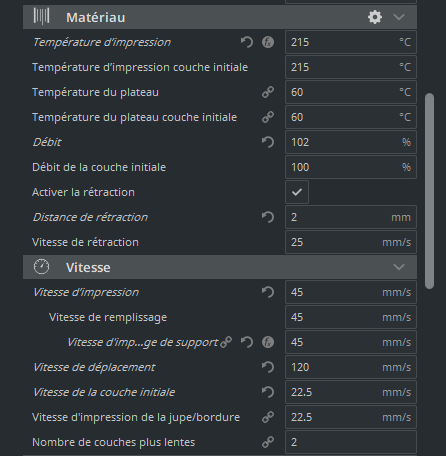
Task: Click the Vitesse de déplacement label
Action: 94,367
